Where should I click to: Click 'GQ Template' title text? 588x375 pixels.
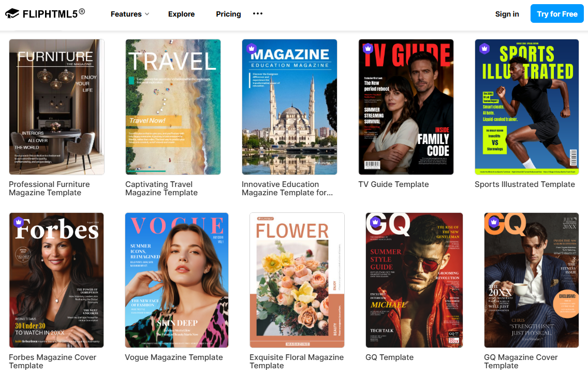[390, 357]
